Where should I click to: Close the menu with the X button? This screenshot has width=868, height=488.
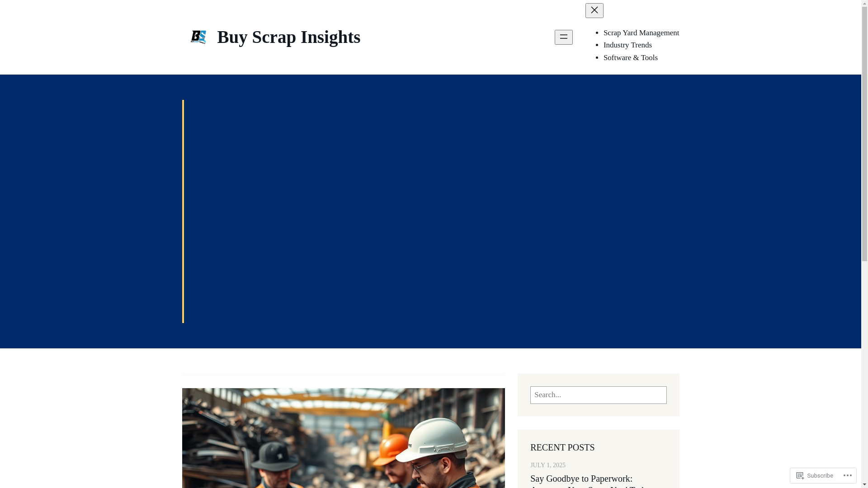coord(594,10)
